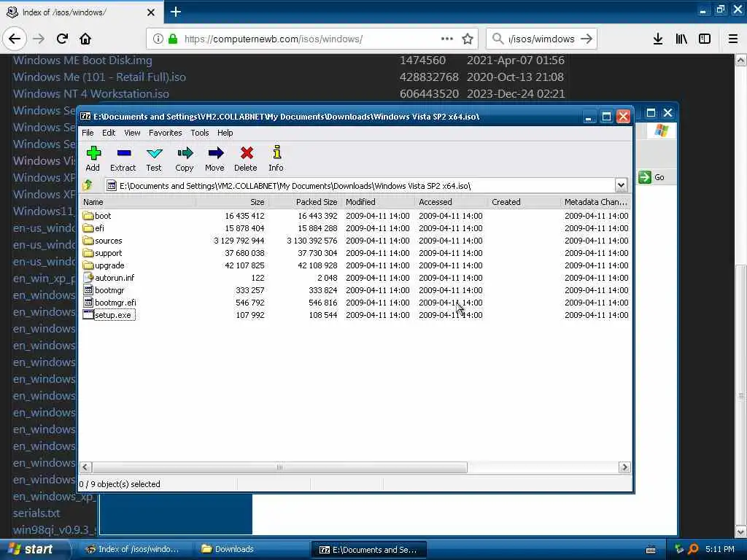747x560 pixels.
Task: Select the efi folder icon
Action: click(88, 228)
